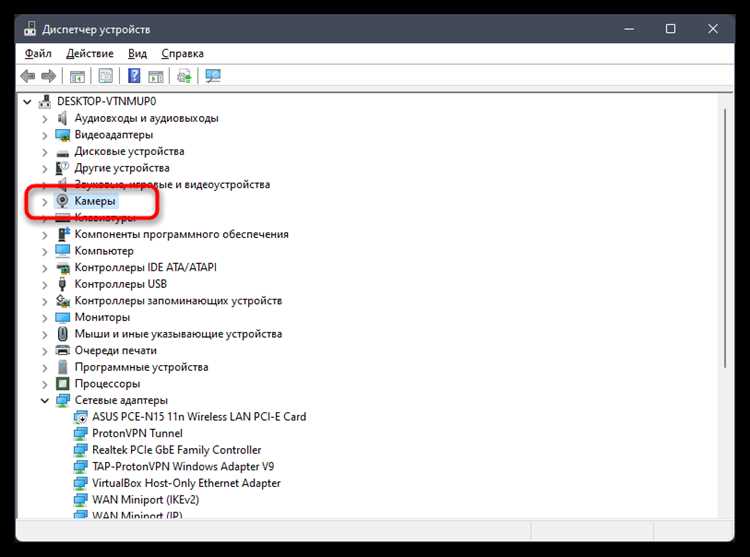The image size is (750, 557).
Task: Click the blue Help question mark icon
Action: pos(134,76)
